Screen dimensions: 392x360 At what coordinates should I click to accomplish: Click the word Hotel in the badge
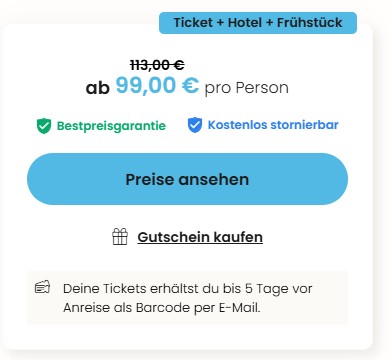[245, 23]
